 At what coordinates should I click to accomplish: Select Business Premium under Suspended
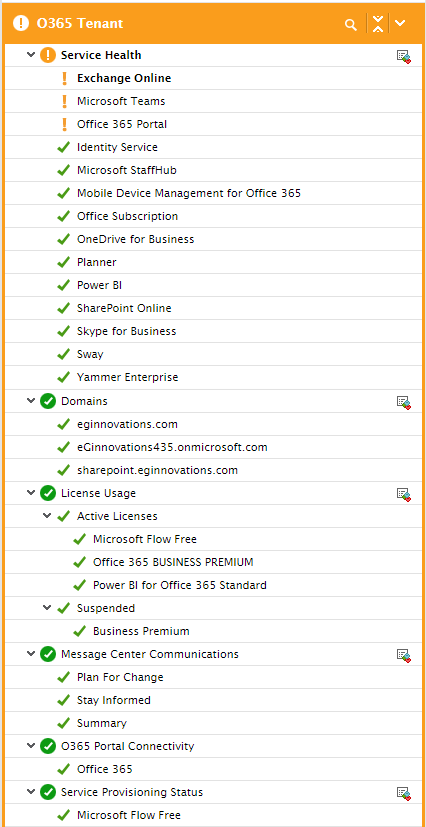tap(141, 631)
